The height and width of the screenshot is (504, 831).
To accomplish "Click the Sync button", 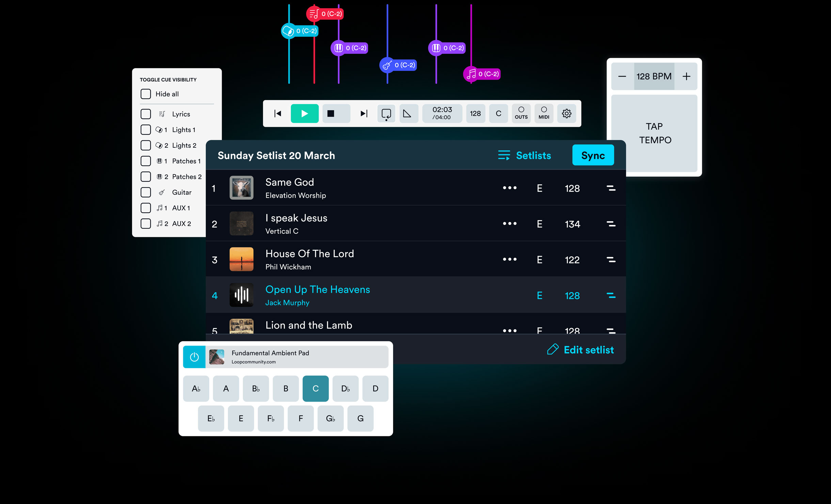I will [593, 155].
